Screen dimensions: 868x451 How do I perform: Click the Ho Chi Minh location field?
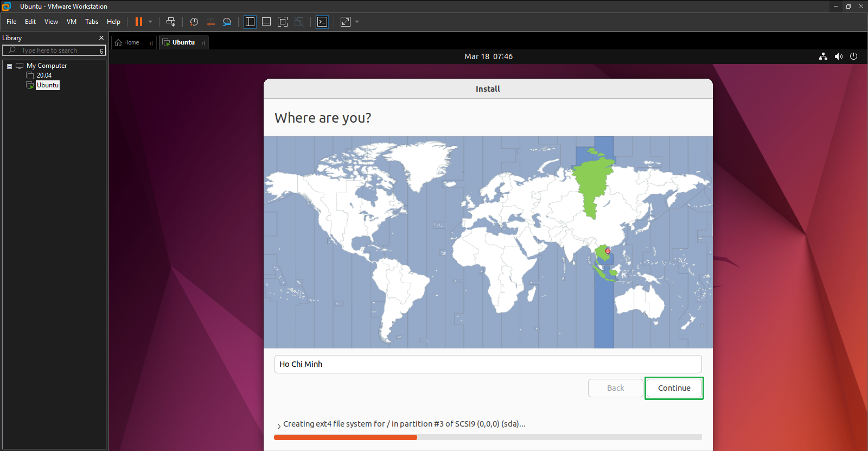point(488,364)
